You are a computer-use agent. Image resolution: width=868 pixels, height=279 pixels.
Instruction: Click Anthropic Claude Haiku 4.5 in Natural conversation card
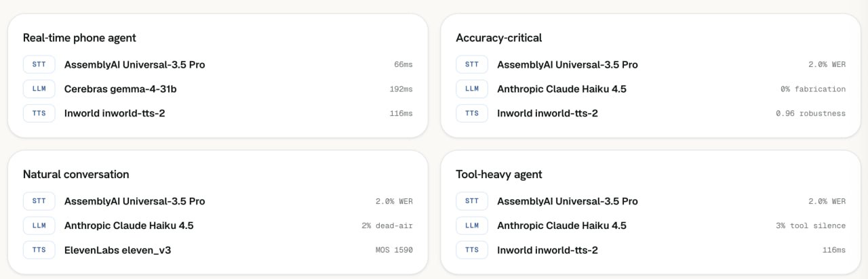[x=129, y=226]
